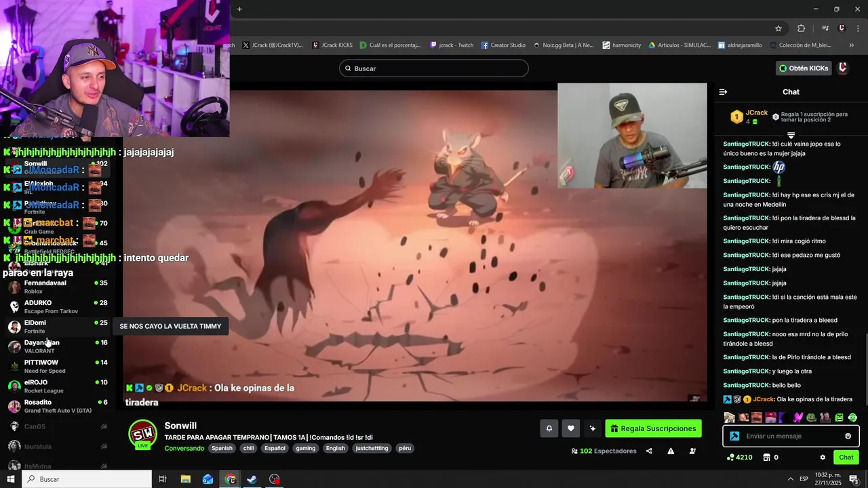The image size is (868, 488).
Task: Click the heart follow icon
Action: coord(571,428)
